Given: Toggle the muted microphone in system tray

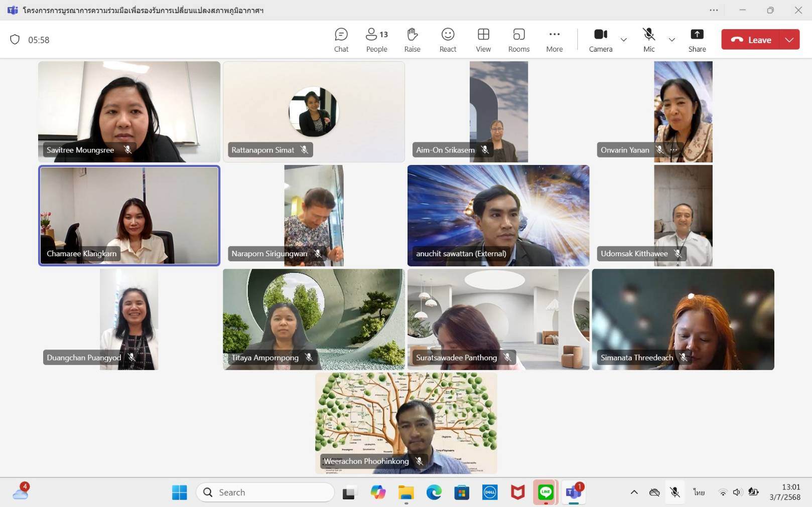Looking at the screenshot, I should coord(675,492).
